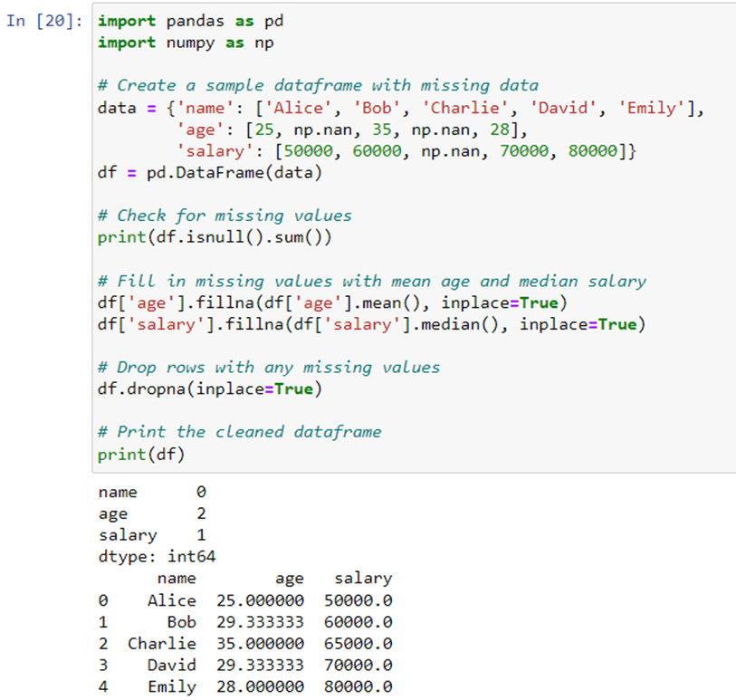Click the 'salary' list line in data dict

click(x=406, y=151)
